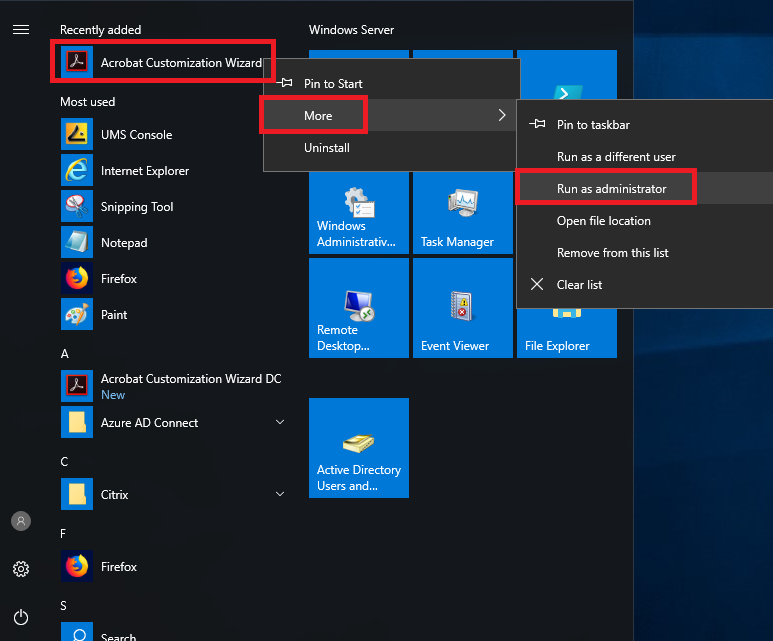Open Notepad from Most used list

click(123, 243)
